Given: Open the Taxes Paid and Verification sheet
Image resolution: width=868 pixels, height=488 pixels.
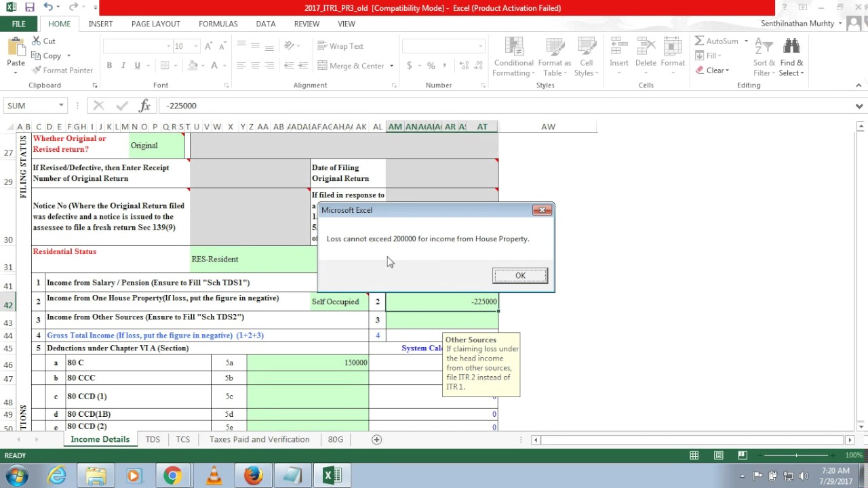Looking at the screenshot, I should point(259,439).
